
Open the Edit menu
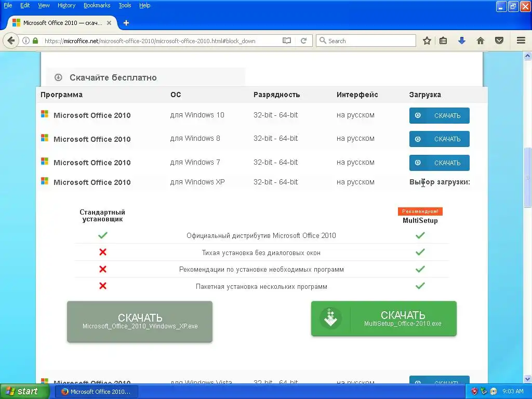point(25,5)
